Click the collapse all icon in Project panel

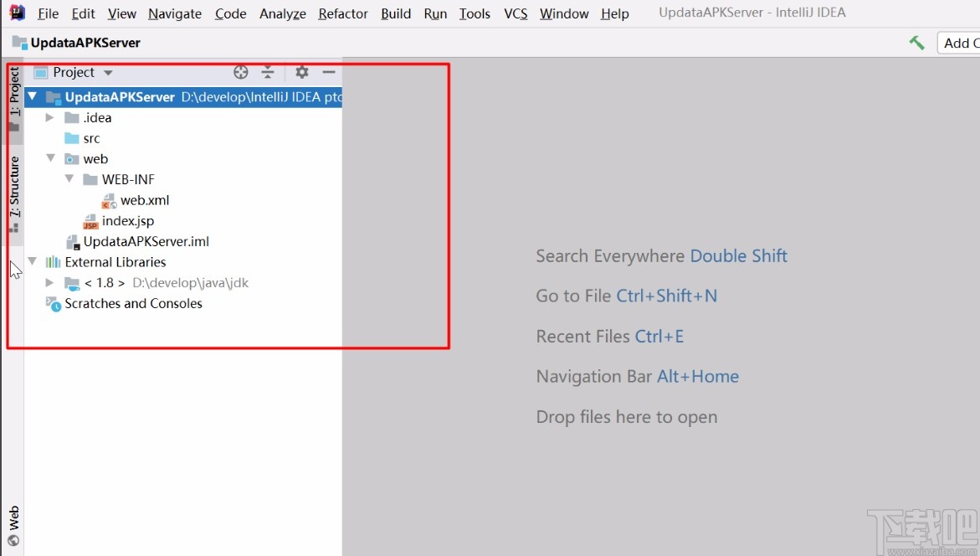(x=268, y=72)
